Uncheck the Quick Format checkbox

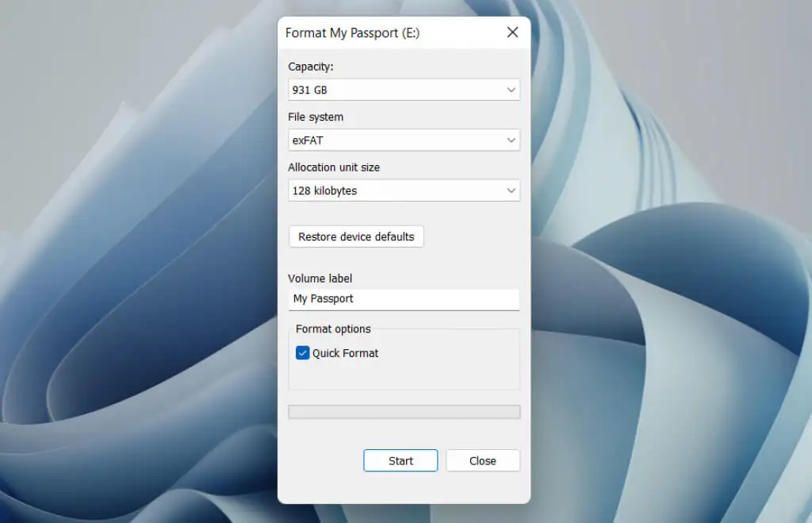(302, 353)
